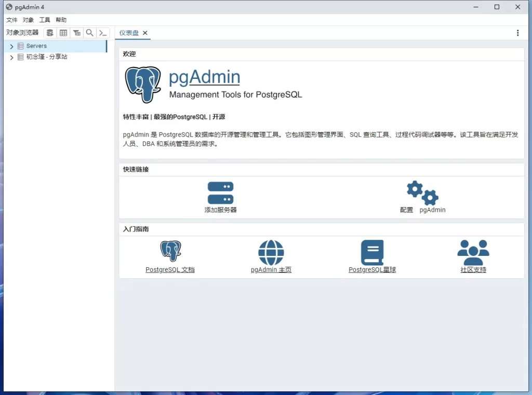
Task: Open the pgAdmin 主页 link
Action: [271, 270]
